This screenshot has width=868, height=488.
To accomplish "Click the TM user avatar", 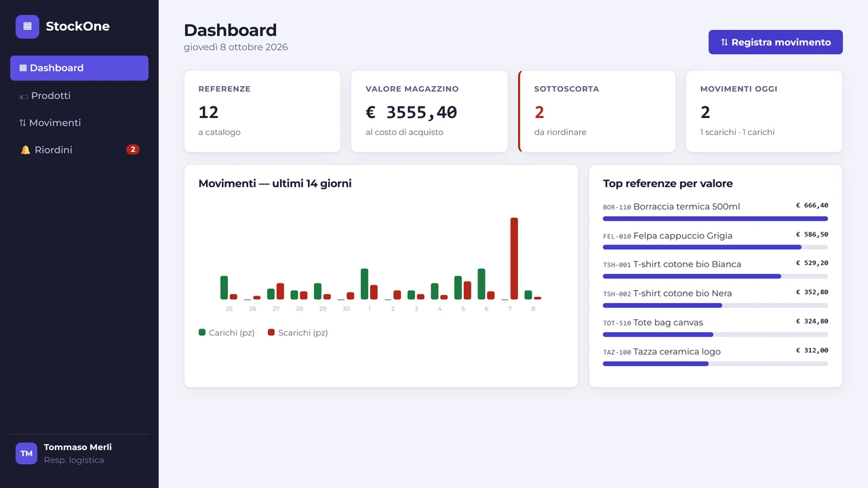I will click(26, 453).
